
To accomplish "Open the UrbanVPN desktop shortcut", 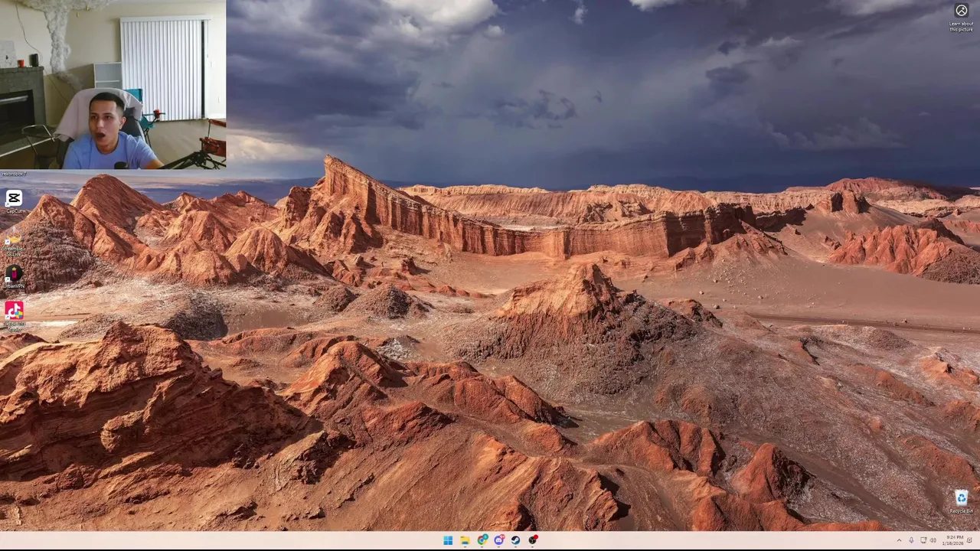I will [x=14, y=276].
